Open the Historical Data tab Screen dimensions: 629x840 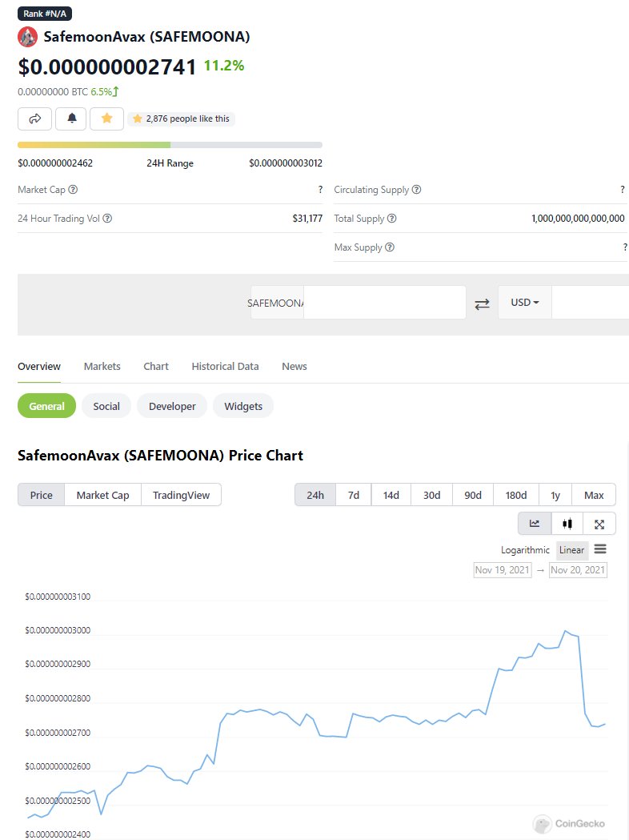click(x=226, y=367)
